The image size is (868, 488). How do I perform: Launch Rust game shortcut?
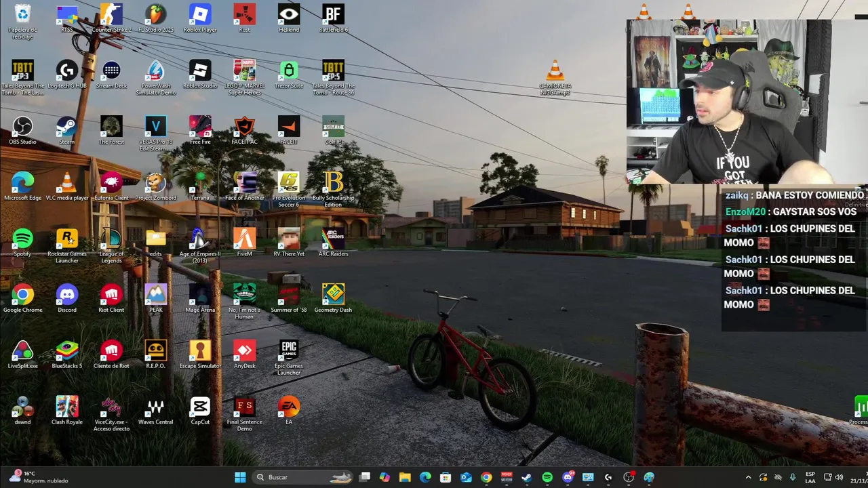(x=244, y=19)
